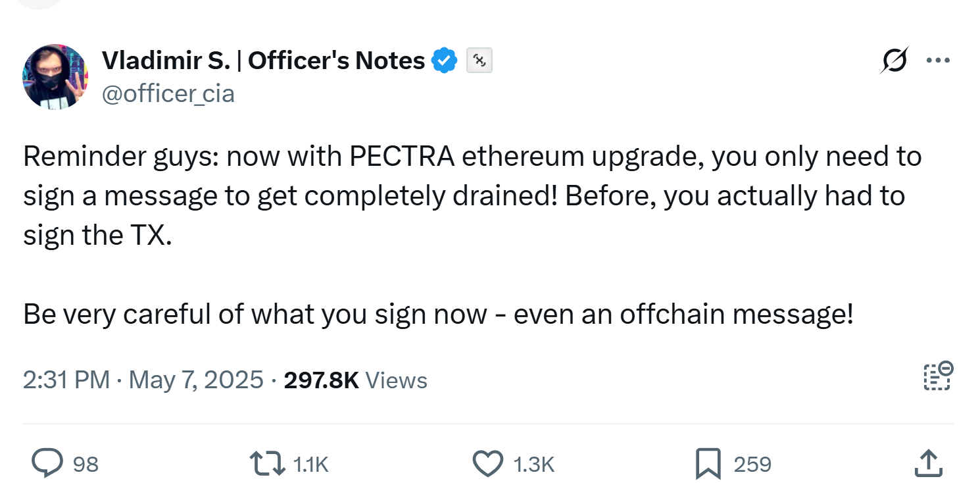The width and height of the screenshot is (980, 483).
Task: Click the small affiliate badge beside the checkmark
Action: click(479, 61)
